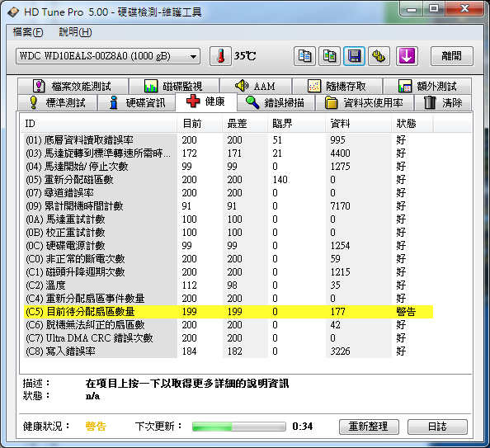Viewport: 490px width, 448px height.
Task: Click the 目前 column header
Action: (x=200, y=124)
